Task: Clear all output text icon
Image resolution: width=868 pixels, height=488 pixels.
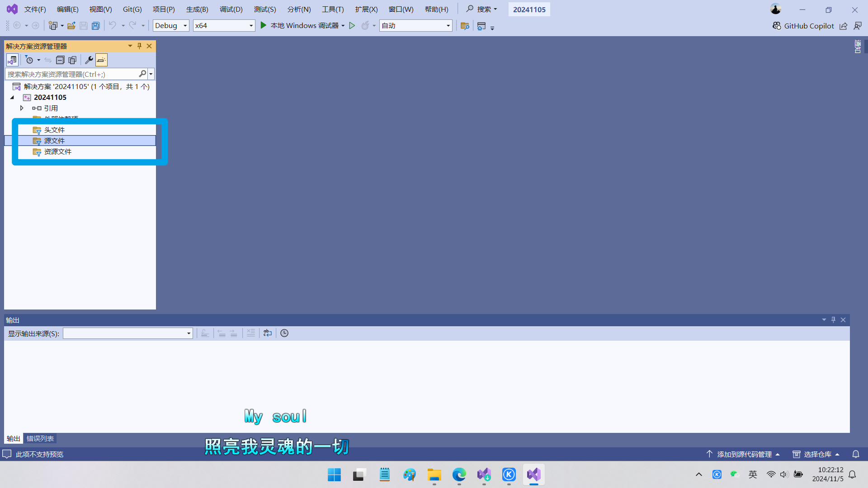Action: click(251, 333)
